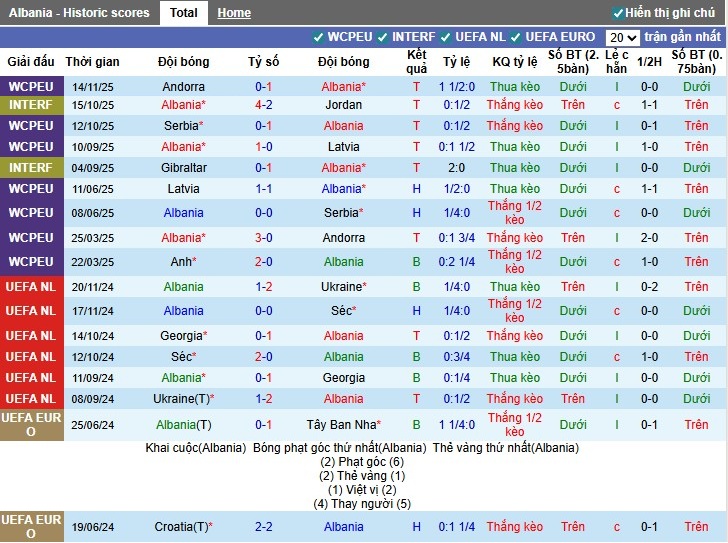The image size is (728, 543).
Task: Toggle the 'Hiển thị ghi chú' checkbox
Action: [x=618, y=13]
